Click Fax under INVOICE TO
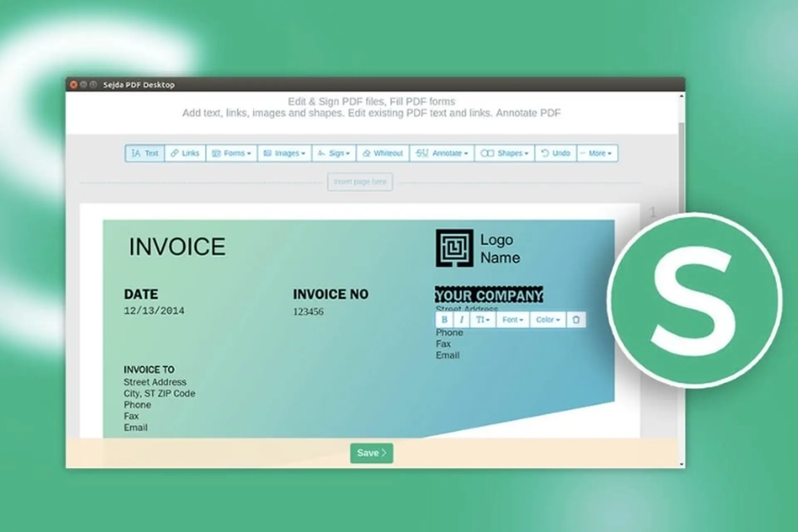798x532 pixels. [x=131, y=416]
